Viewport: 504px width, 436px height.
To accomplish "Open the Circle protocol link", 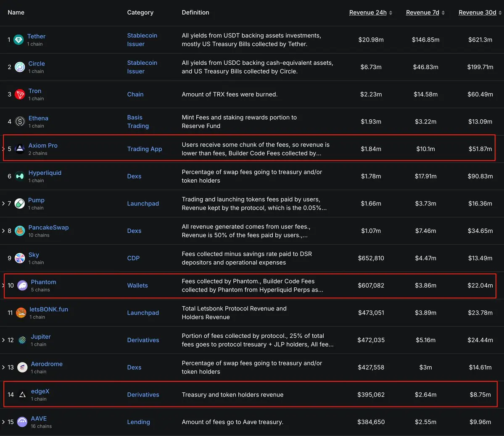I will [x=37, y=63].
